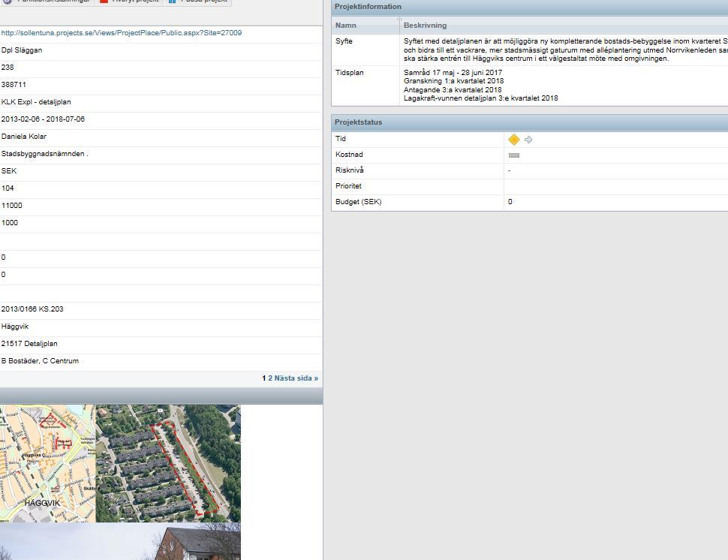Open the Häggvik map thumbnail
The height and width of the screenshot is (560, 728).
pos(48,463)
